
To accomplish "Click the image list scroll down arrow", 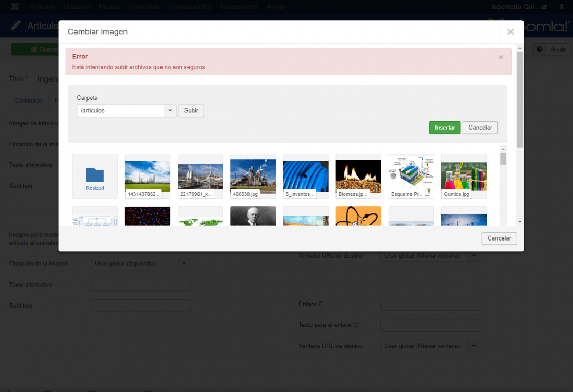I will (x=520, y=222).
